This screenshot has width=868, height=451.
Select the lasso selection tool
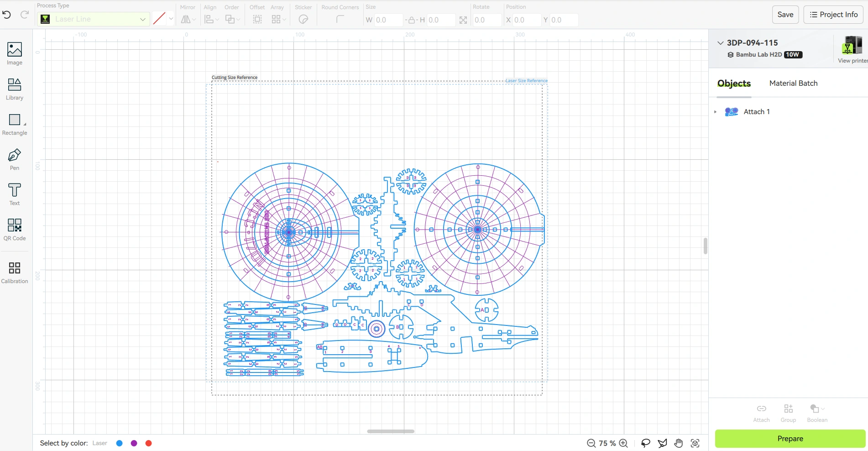pos(645,443)
